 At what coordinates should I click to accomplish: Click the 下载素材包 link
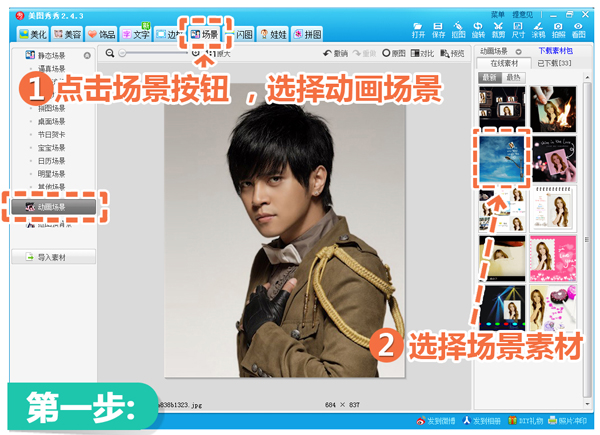(557, 50)
